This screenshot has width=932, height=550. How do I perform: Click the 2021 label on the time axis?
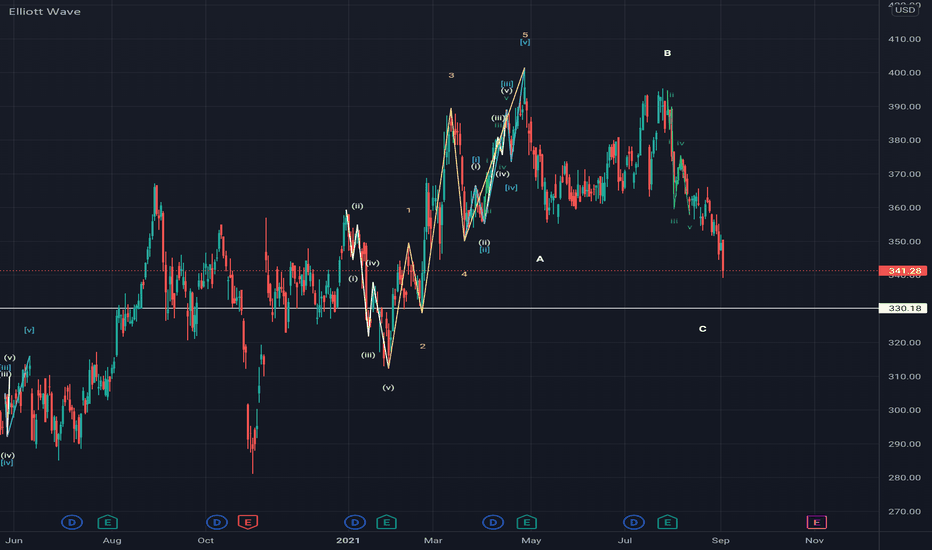pyautogui.click(x=348, y=540)
